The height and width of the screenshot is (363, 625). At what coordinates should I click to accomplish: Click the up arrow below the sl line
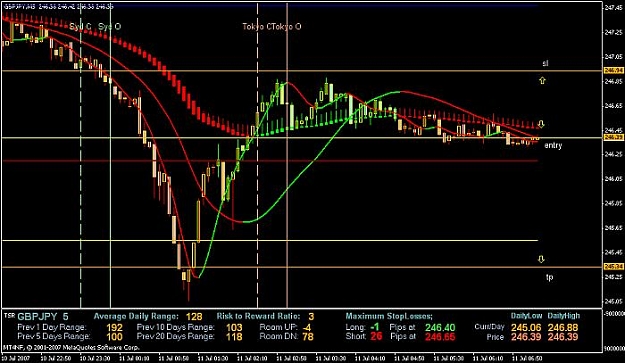(x=542, y=80)
